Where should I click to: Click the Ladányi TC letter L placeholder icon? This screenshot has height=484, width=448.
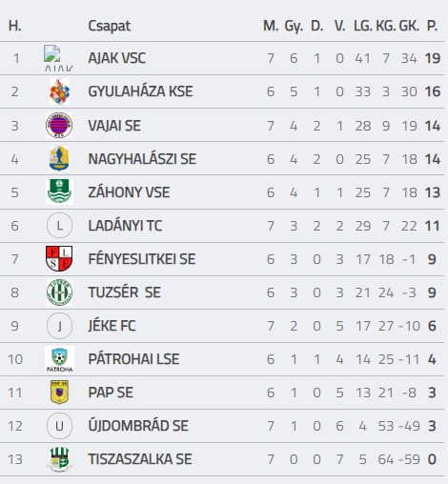point(59,226)
